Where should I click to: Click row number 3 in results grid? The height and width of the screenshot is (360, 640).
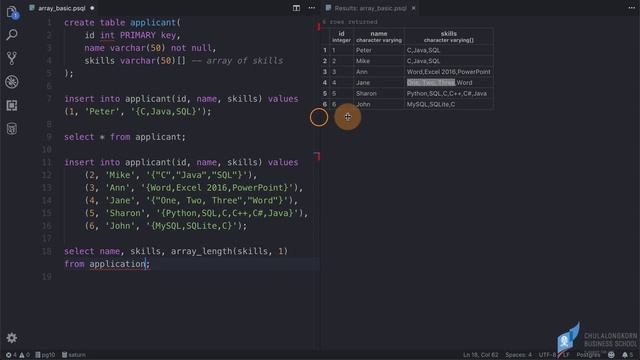(325, 72)
